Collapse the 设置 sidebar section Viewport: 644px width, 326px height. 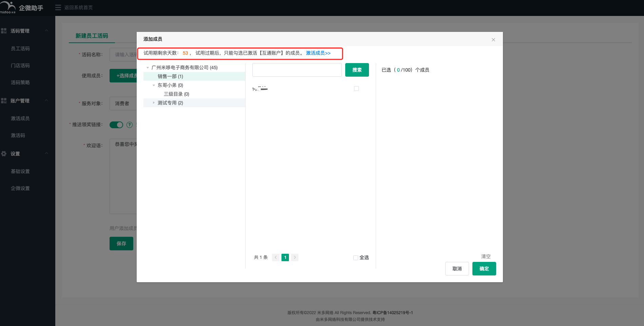click(x=46, y=153)
